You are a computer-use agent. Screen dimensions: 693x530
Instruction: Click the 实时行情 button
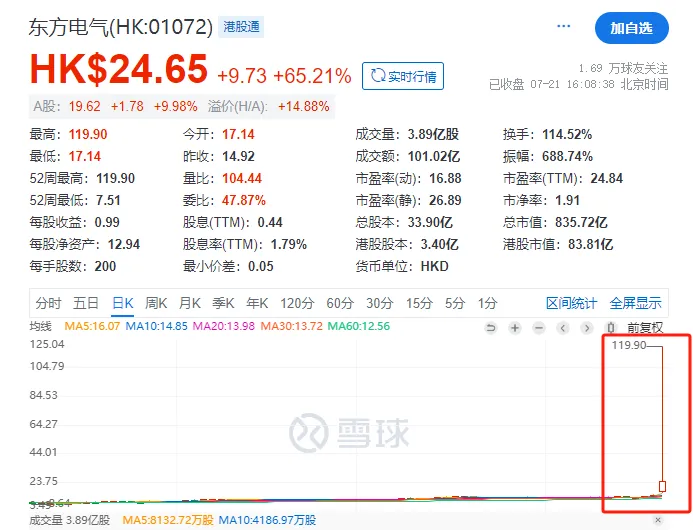(x=403, y=76)
